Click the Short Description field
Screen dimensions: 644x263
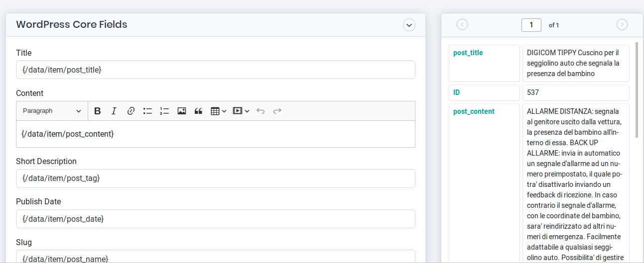215,178
